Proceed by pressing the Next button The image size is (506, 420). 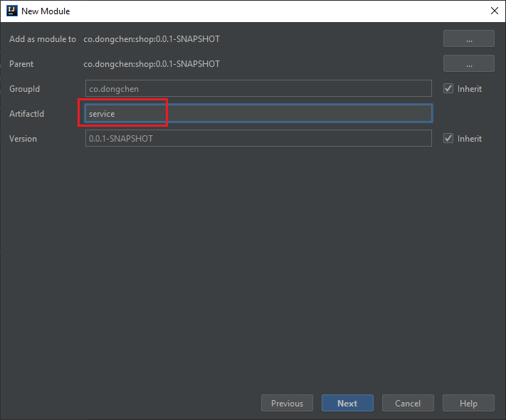347,404
